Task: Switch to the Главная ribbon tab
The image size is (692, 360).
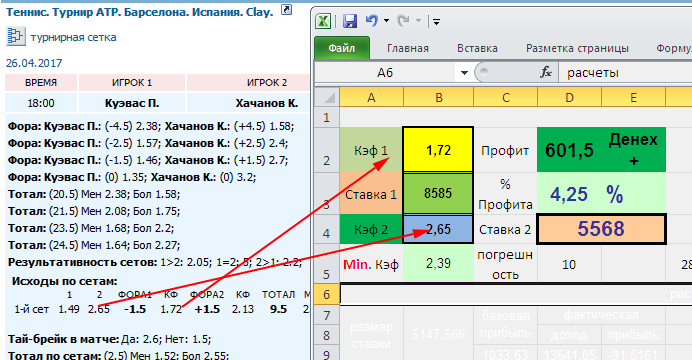Action: (x=408, y=48)
